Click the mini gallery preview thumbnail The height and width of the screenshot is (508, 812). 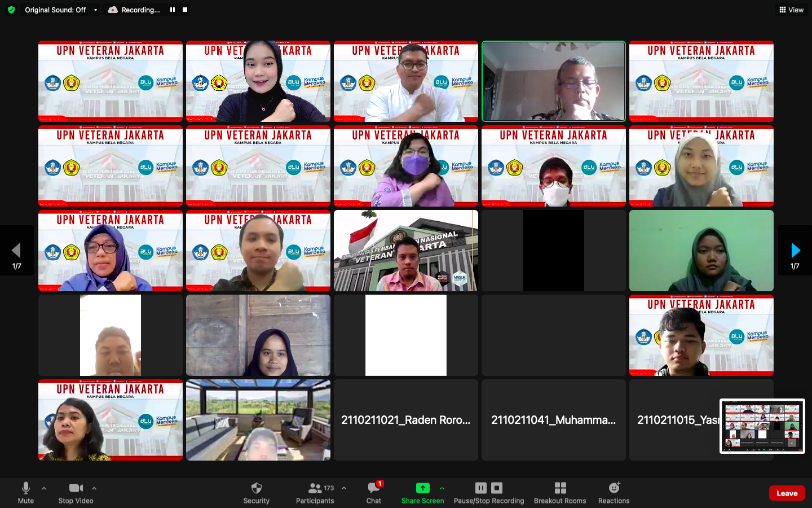[x=762, y=426]
